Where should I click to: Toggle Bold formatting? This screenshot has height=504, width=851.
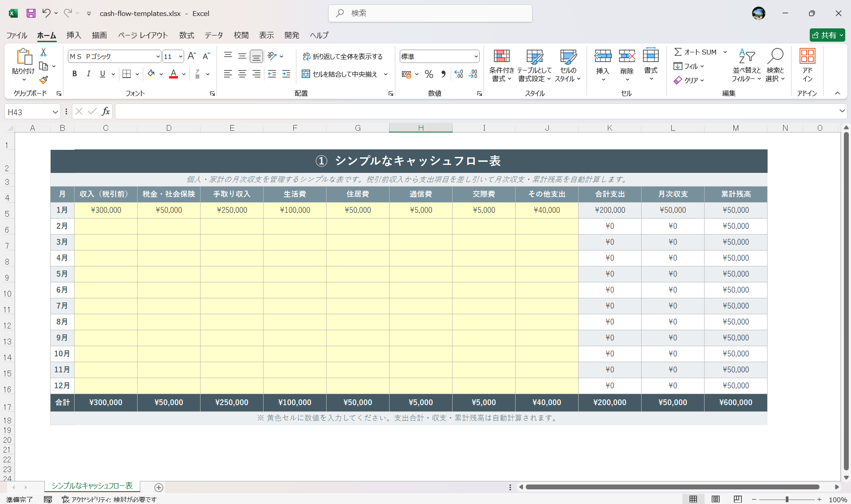pyautogui.click(x=75, y=74)
